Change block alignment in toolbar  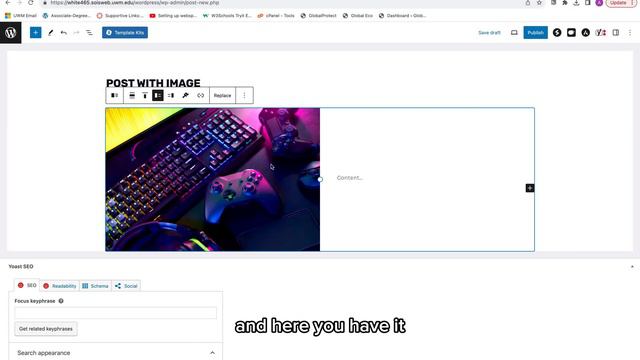pyautogui.click(x=132, y=96)
